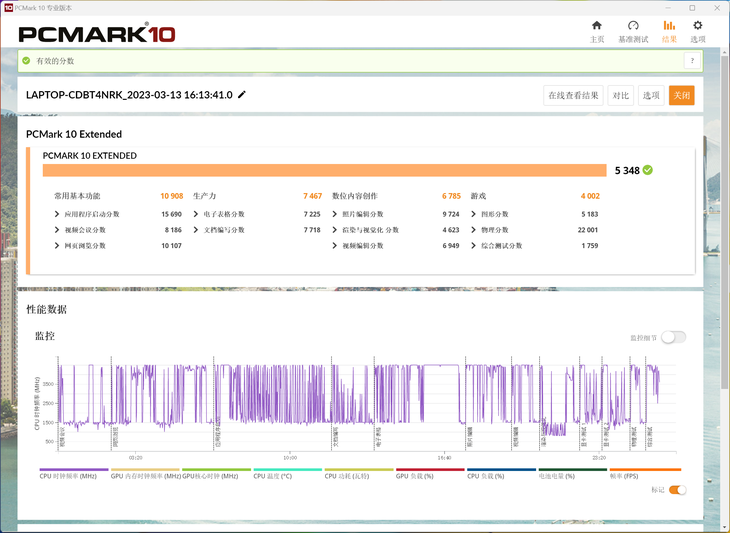
Task: Click 在线查看结果 button
Action: click(573, 95)
